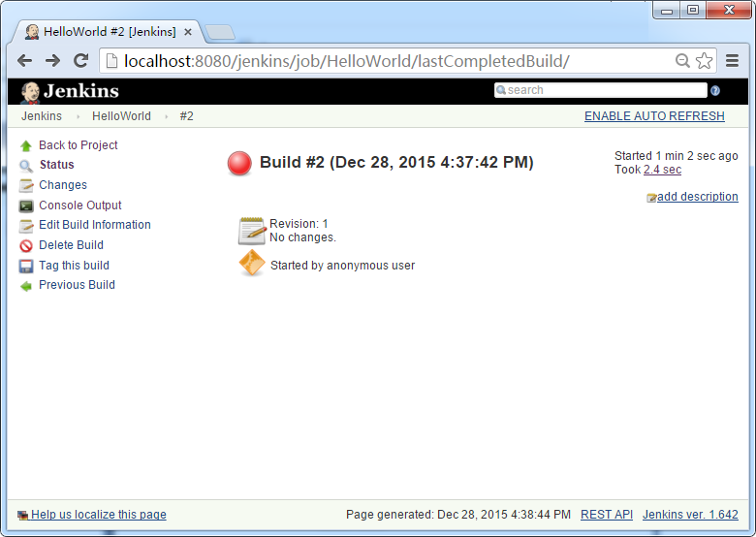Click the browser address bar URL
Viewport: 756px width, 537px height.
coord(347,61)
